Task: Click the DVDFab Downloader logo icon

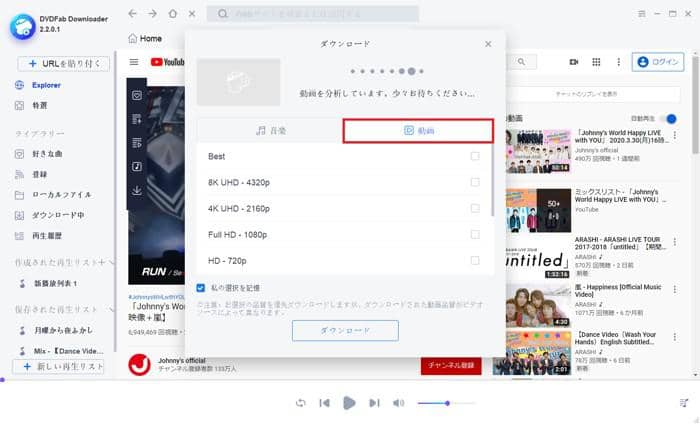Action: (23, 27)
